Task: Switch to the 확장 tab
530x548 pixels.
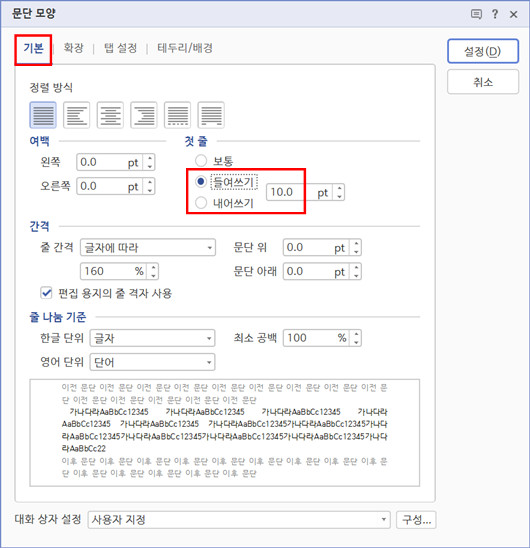Action: [73, 48]
